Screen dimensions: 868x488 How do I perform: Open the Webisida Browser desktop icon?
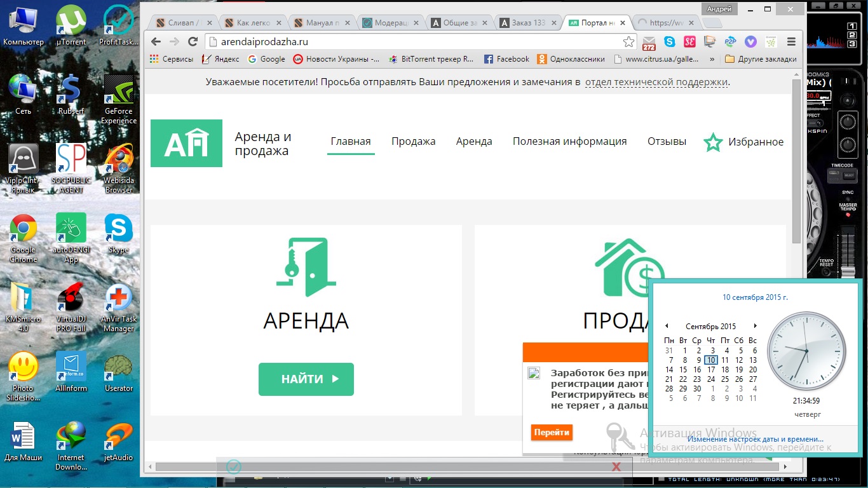click(119, 168)
